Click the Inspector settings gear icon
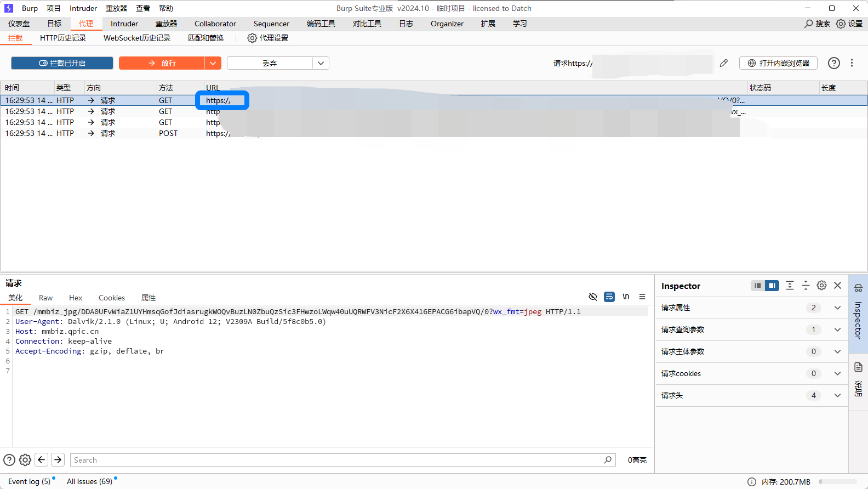This screenshot has width=868, height=489. click(x=821, y=286)
